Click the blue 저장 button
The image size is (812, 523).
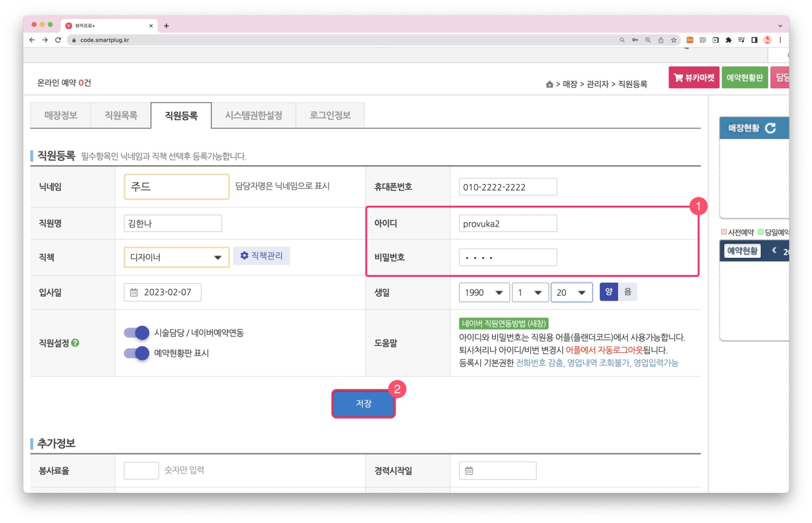(363, 404)
